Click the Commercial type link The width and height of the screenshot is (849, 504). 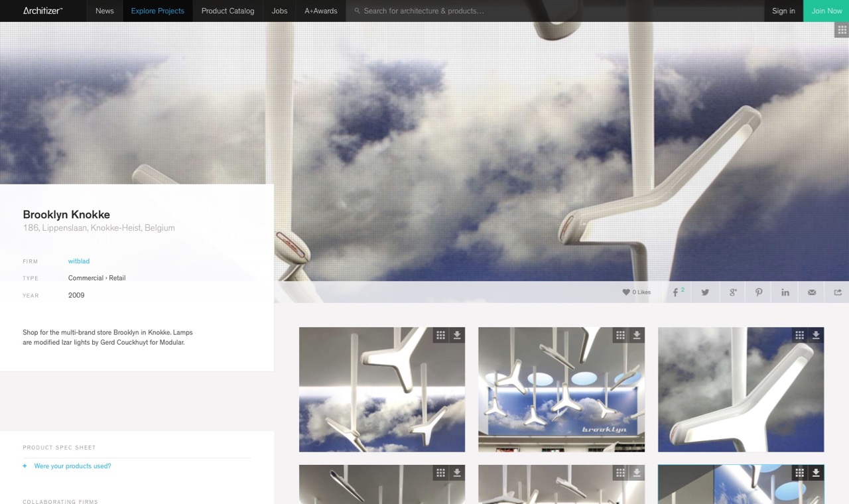[x=86, y=278]
